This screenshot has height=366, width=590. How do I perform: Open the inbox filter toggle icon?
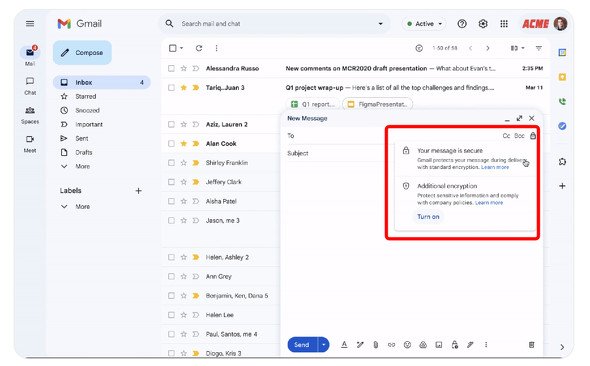pyautogui.click(x=539, y=48)
